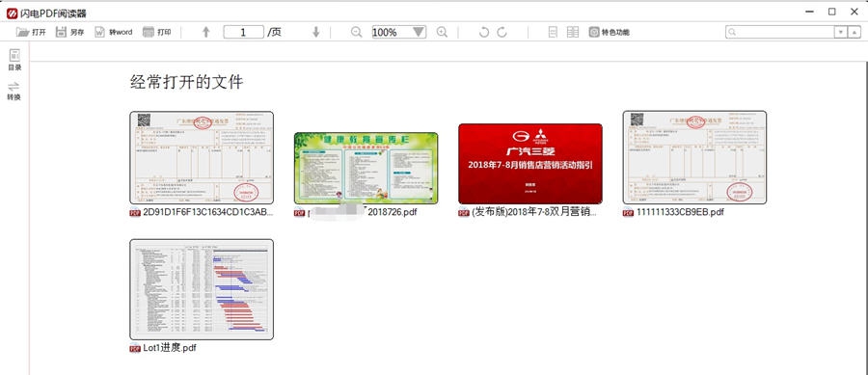
Task: Click the 打印 (Print) toolbar button
Action: [x=156, y=32]
